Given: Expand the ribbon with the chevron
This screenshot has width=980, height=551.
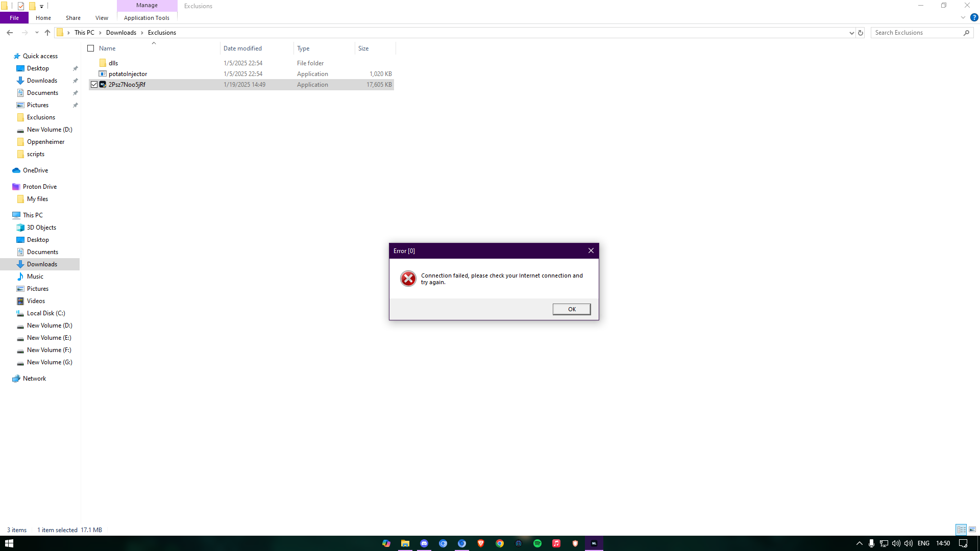Looking at the screenshot, I should click(x=963, y=18).
